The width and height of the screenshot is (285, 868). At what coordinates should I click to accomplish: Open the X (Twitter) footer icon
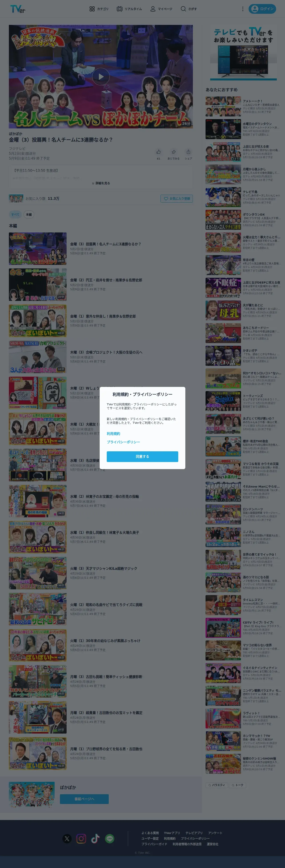click(x=67, y=839)
